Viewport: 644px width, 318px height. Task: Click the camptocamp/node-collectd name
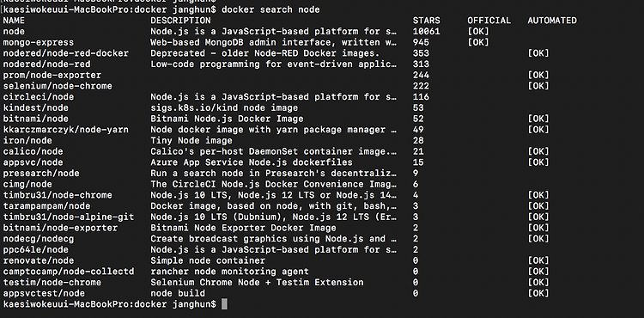[69, 272]
